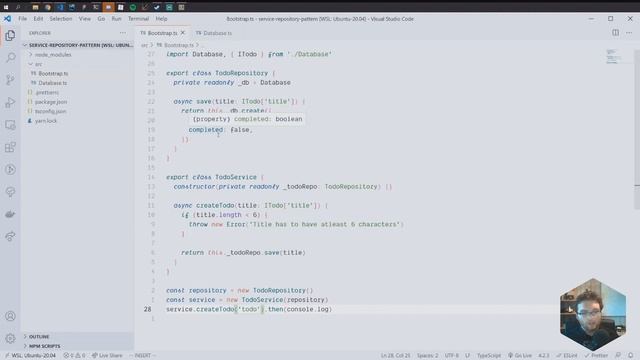
Task: Open the green circular app in taskbar
Action: pyautogui.click(x=133, y=7)
